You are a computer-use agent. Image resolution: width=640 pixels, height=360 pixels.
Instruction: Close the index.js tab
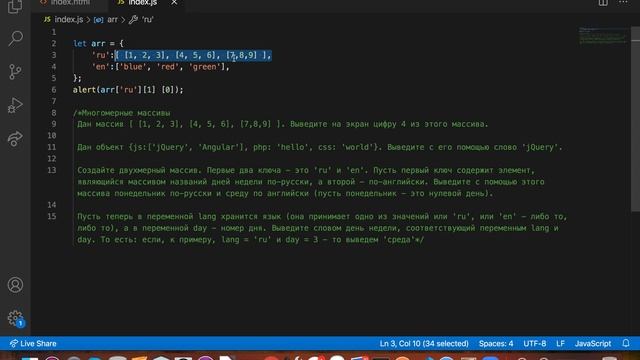coord(174,3)
